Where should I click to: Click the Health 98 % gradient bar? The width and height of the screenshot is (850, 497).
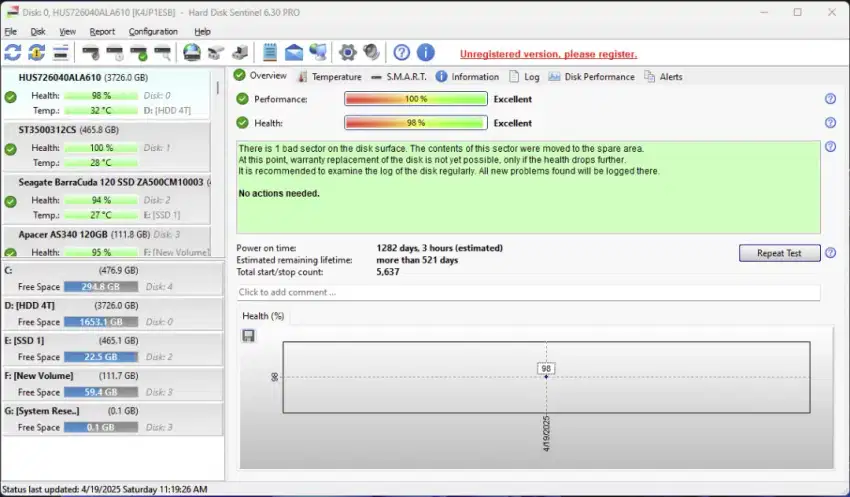pyautogui.click(x=416, y=123)
